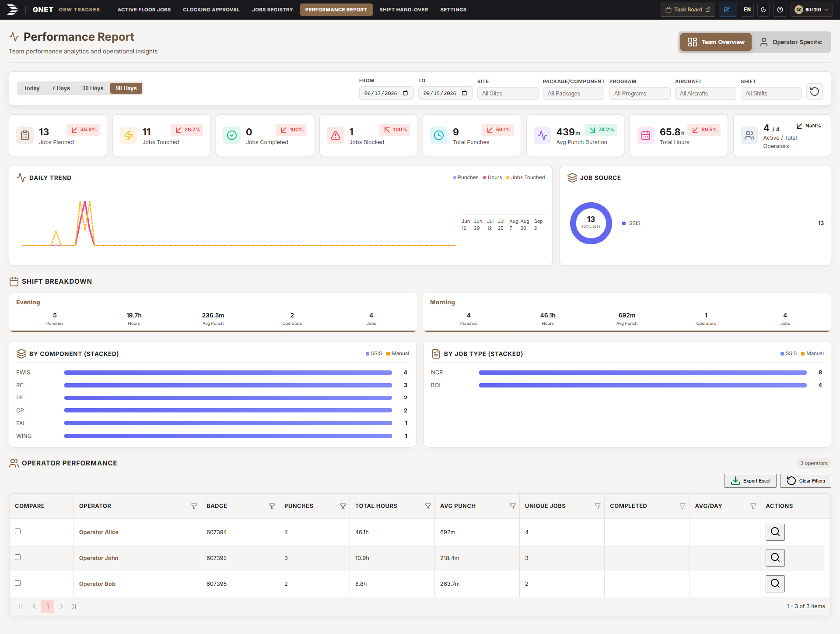Image resolution: width=840 pixels, height=634 pixels.
Task: Filter the OPERATOR column with funnel icon
Action: (194, 506)
